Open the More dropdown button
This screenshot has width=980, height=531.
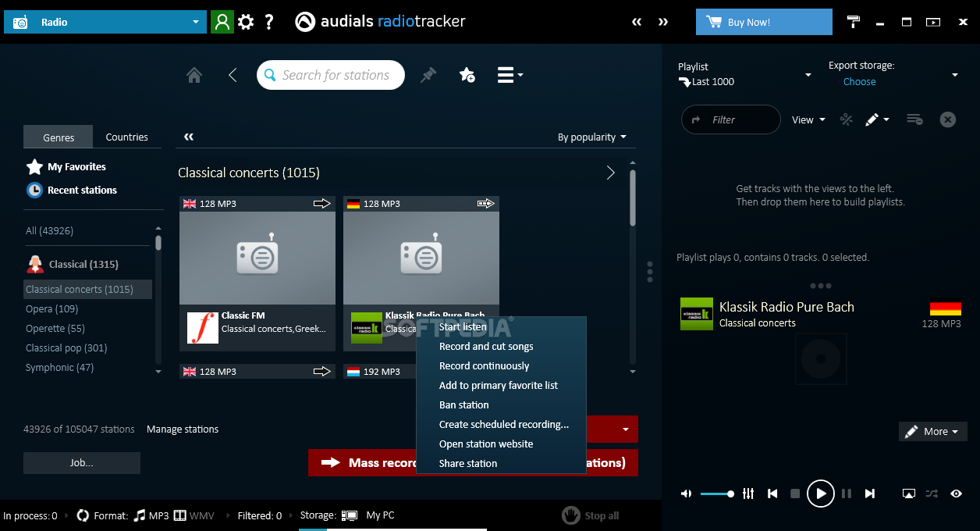tap(933, 431)
